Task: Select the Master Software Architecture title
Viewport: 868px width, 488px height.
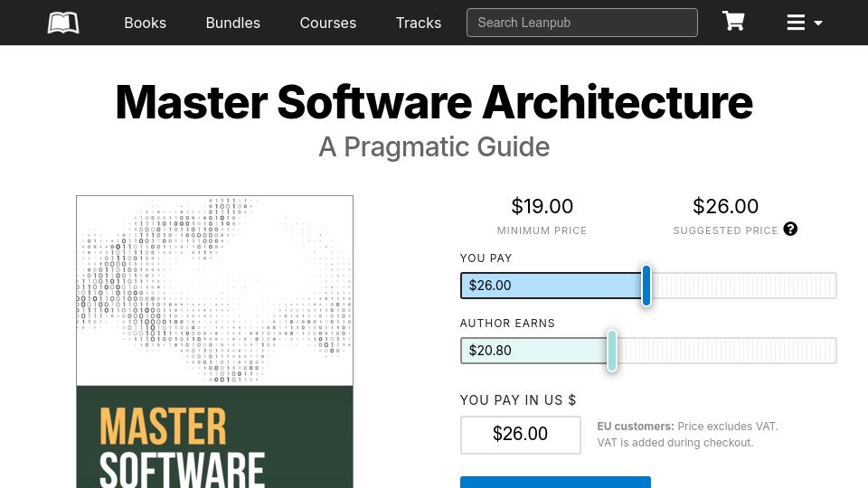Action: [434, 102]
